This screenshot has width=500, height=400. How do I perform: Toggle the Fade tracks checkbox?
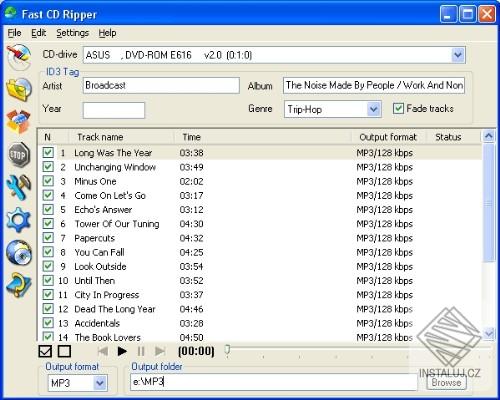398,109
